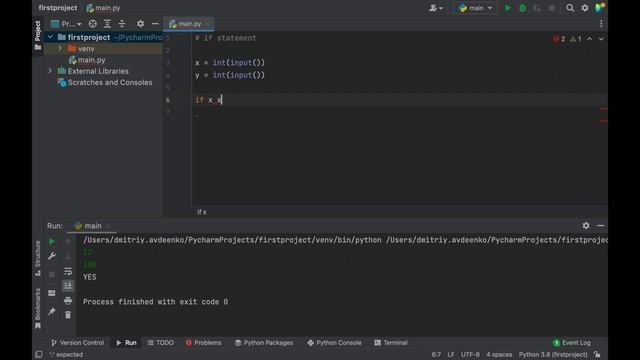The width and height of the screenshot is (640, 360).
Task: Change Python 3.8 interpreter in status bar
Action: [553, 355]
